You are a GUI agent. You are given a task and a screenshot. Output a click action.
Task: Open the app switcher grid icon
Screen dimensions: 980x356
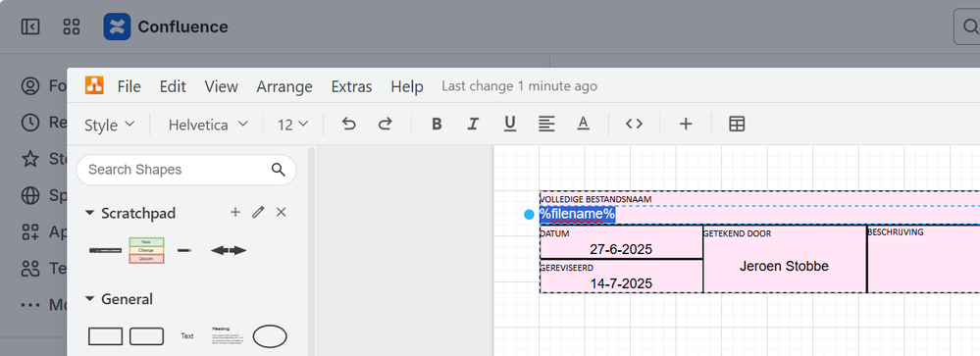(72, 26)
